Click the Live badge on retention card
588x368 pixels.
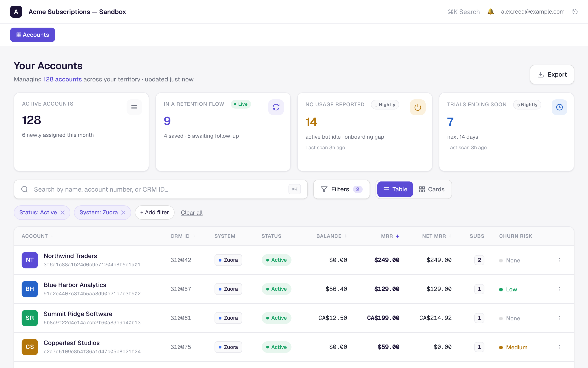pos(241,104)
